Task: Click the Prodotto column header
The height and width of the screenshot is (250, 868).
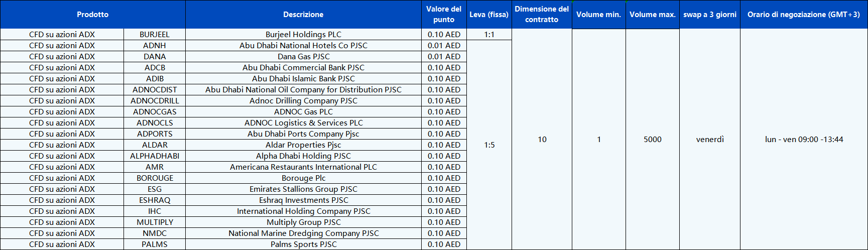Action: click(92, 15)
